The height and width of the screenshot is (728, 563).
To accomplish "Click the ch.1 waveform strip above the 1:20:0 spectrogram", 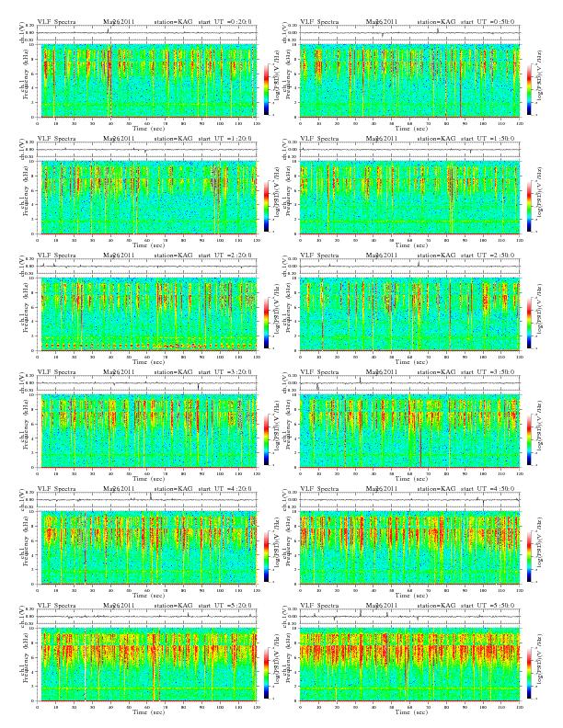I will point(147,150).
